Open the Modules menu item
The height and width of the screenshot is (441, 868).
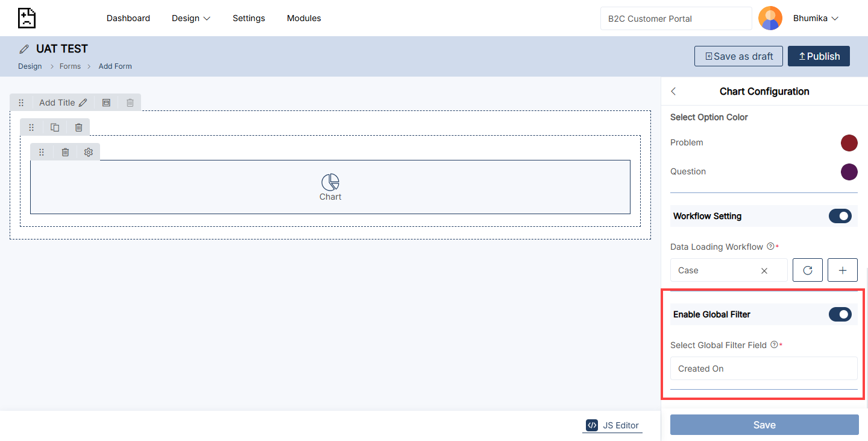tap(304, 18)
